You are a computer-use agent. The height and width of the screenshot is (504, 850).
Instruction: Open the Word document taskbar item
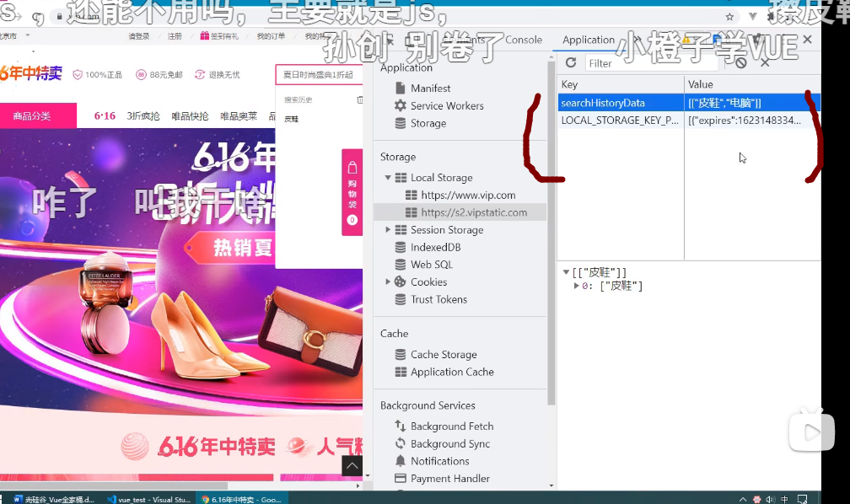[53, 499]
